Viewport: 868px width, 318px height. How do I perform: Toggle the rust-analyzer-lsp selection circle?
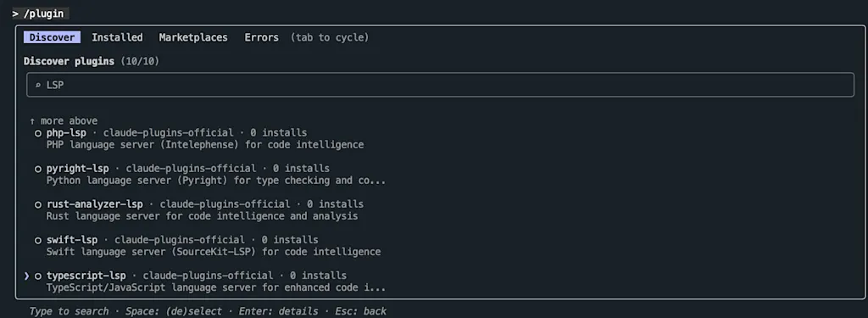tap(38, 204)
